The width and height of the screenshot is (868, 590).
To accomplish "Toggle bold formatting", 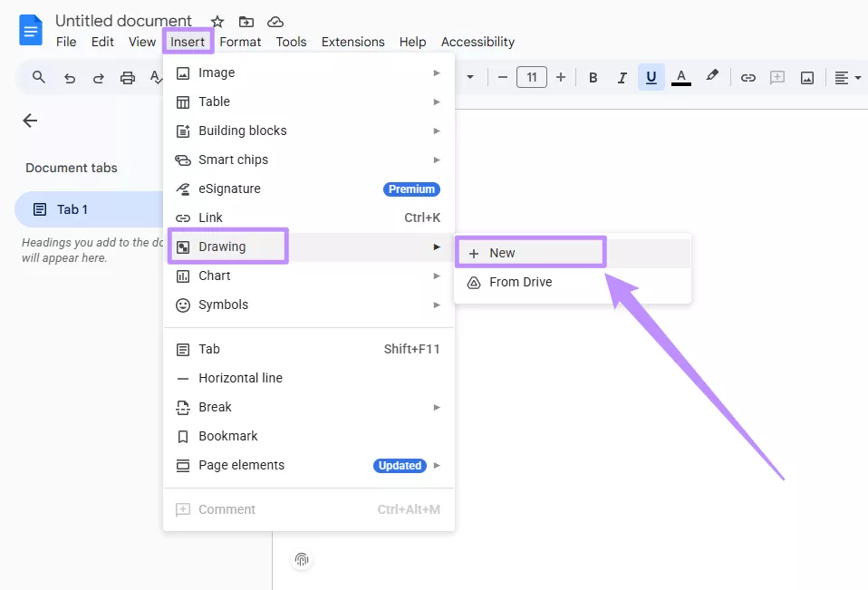I will coord(593,77).
